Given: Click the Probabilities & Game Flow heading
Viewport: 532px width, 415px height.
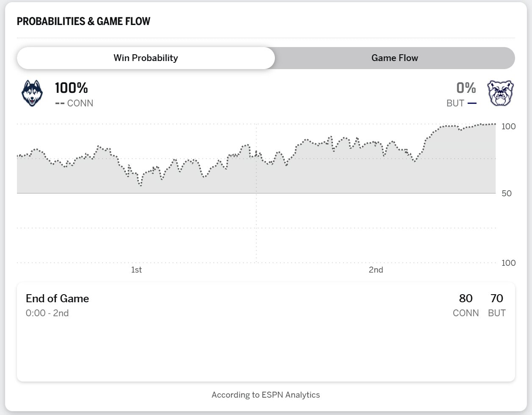Looking at the screenshot, I should click(83, 22).
